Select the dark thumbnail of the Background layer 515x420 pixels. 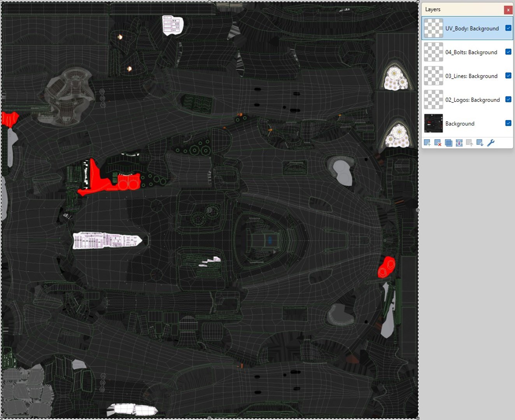click(x=433, y=123)
